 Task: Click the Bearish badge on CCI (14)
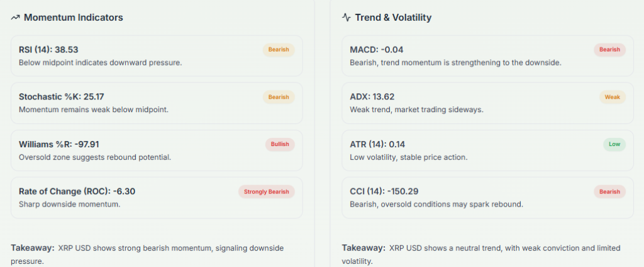coord(609,192)
